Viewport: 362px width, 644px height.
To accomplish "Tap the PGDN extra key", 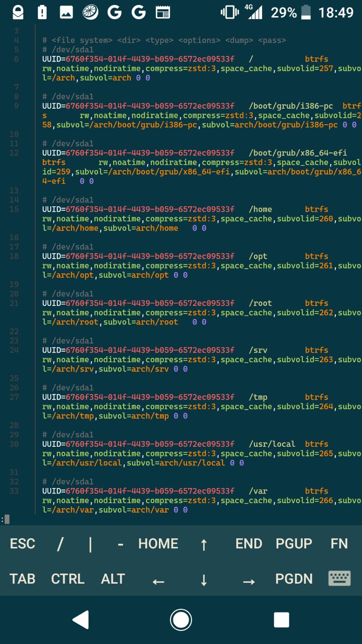I will coord(294,579).
